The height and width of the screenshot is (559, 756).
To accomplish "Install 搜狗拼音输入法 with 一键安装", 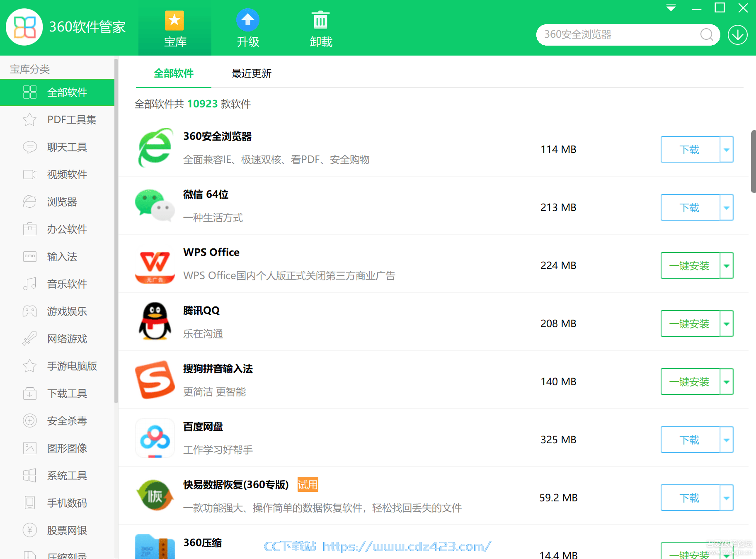I will (x=690, y=382).
